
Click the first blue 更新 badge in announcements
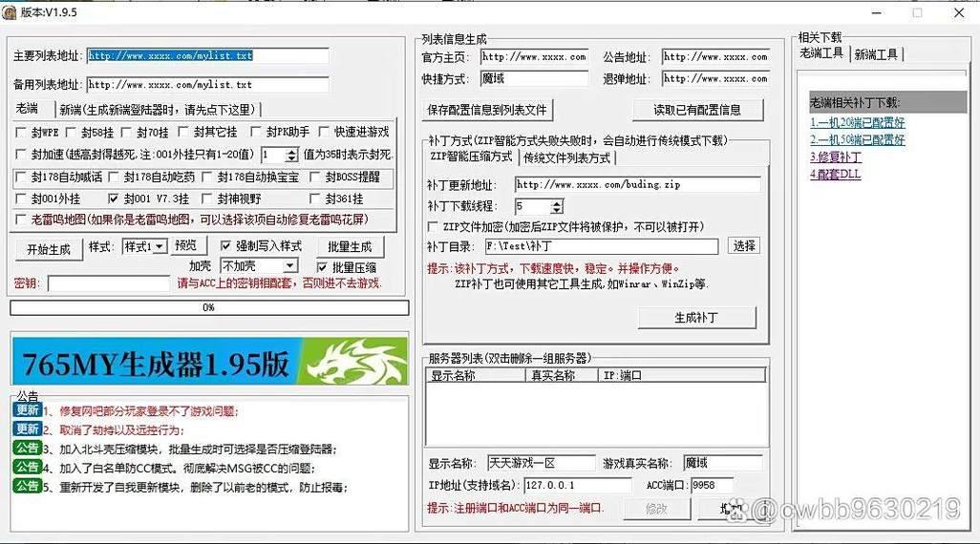point(27,410)
